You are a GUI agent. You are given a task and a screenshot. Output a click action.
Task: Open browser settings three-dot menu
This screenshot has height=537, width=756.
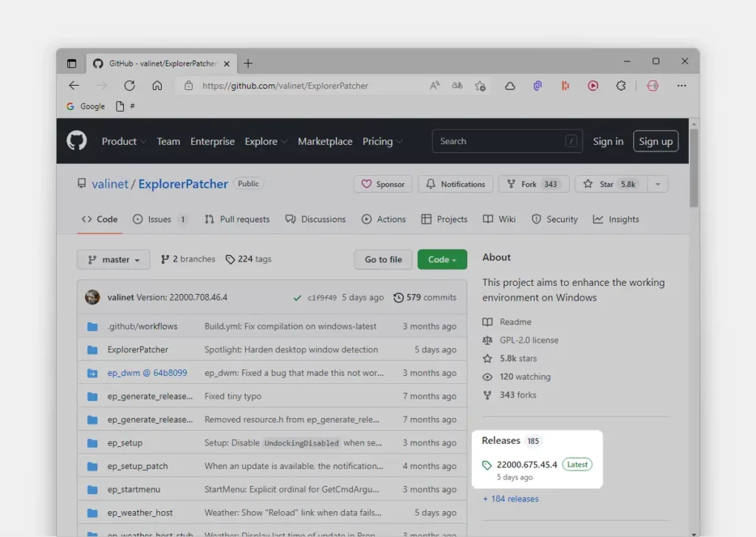[681, 86]
